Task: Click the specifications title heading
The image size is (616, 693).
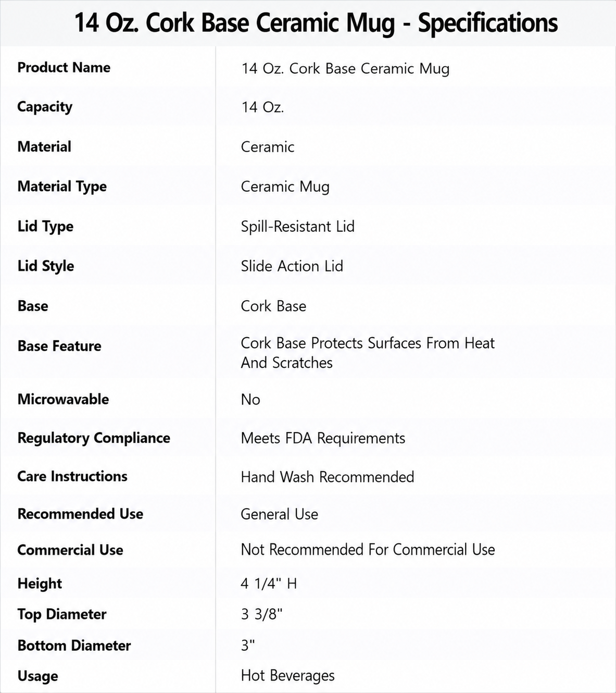Action: click(316, 23)
